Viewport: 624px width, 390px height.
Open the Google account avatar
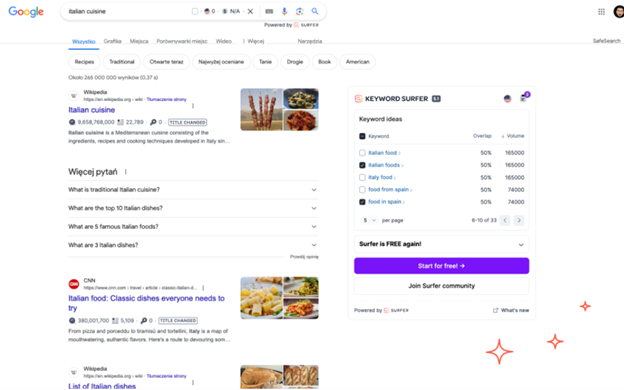(x=619, y=12)
